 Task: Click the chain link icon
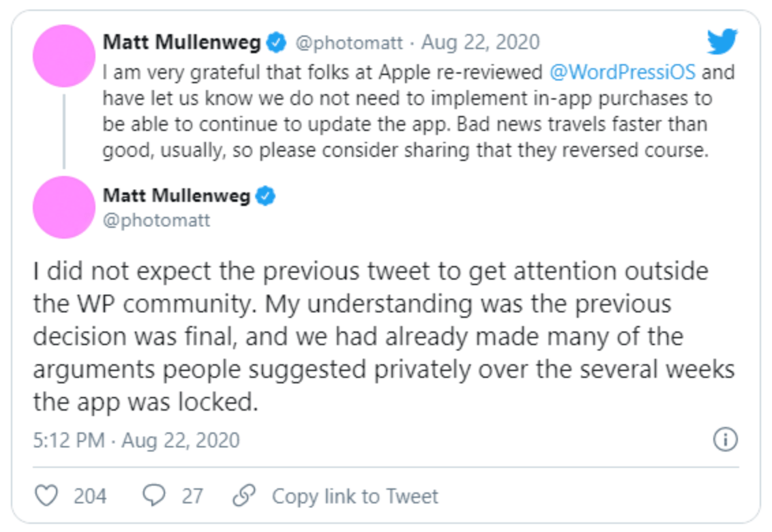(x=244, y=495)
